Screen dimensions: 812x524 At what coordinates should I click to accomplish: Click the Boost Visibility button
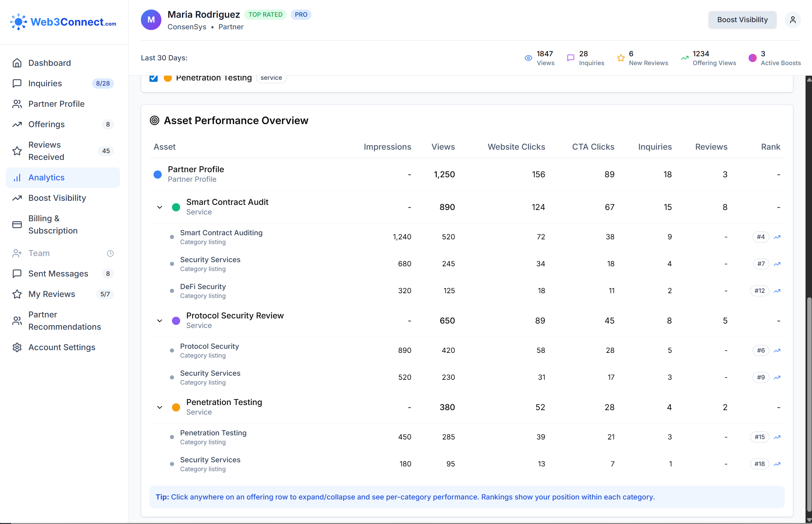[x=742, y=20]
